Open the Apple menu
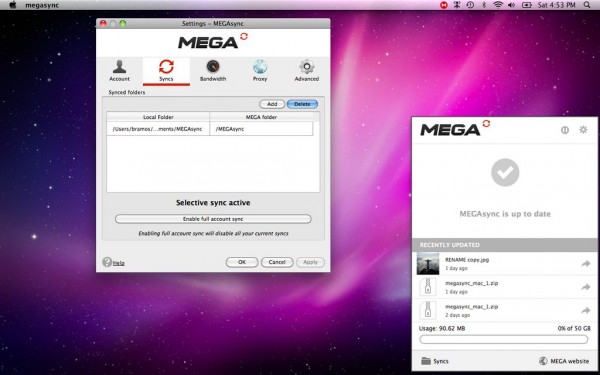 click(x=13, y=5)
